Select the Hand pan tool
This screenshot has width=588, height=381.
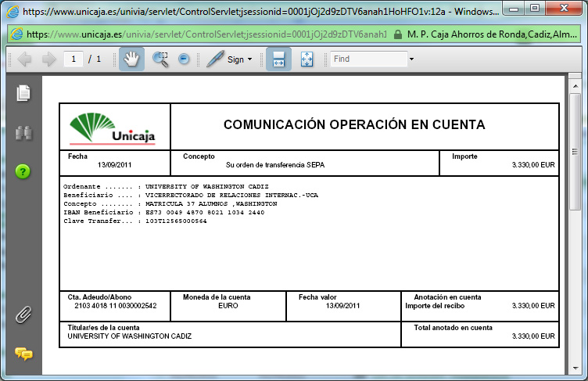(x=131, y=59)
